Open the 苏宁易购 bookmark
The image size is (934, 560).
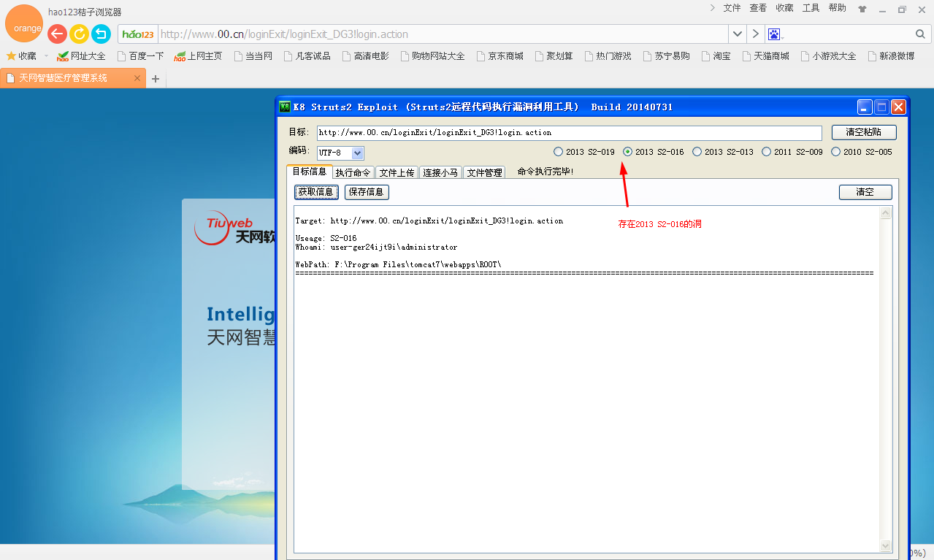[x=666, y=56]
